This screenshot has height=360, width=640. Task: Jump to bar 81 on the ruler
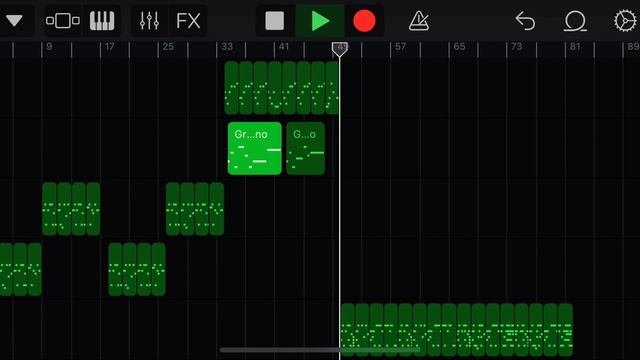pos(575,47)
